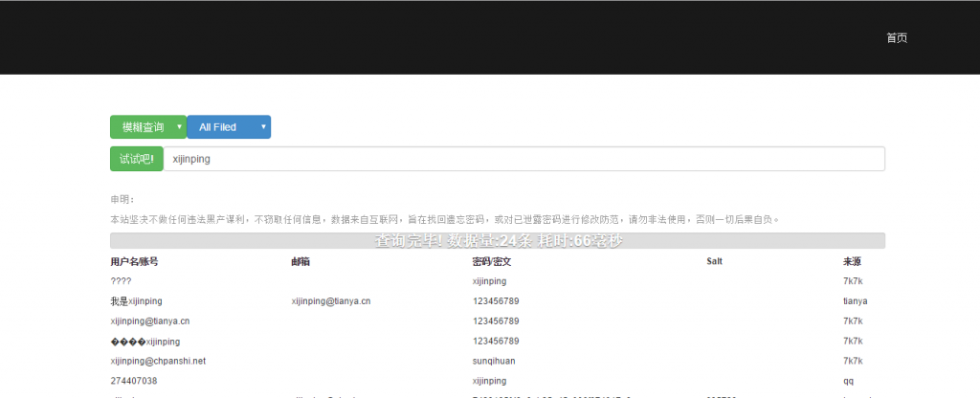The height and width of the screenshot is (398, 980).
Task: Click the 密码/密文 column header
Action: click(x=491, y=261)
